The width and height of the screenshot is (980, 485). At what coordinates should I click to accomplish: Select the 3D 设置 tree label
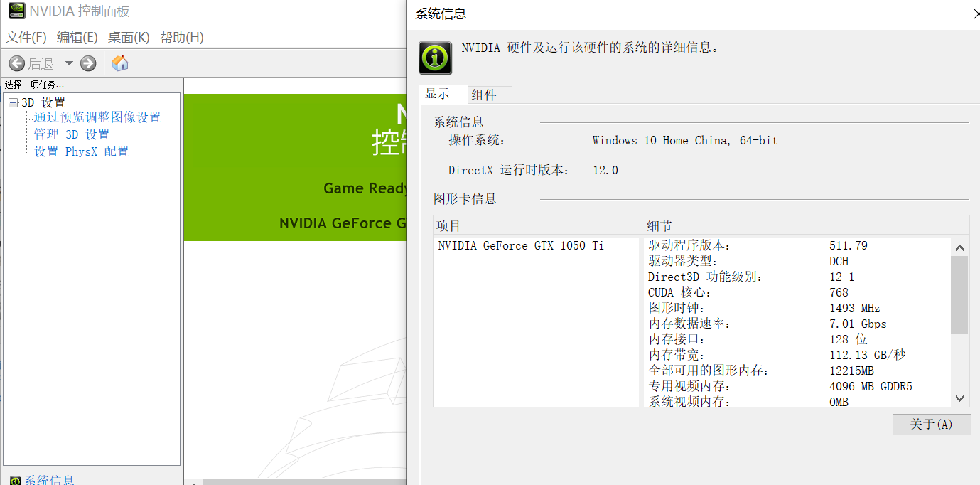[x=43, y=102]
